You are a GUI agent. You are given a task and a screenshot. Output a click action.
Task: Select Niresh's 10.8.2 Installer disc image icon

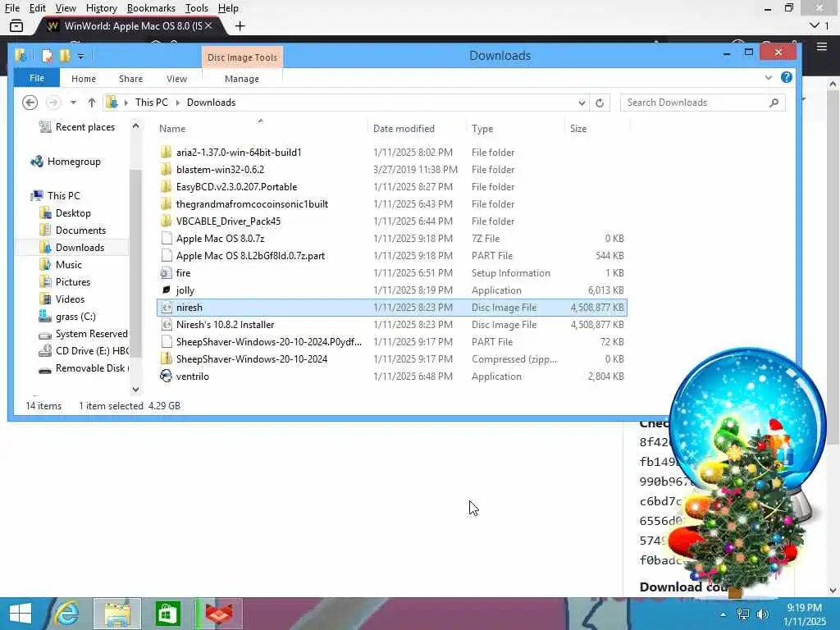tap(167, 325)
